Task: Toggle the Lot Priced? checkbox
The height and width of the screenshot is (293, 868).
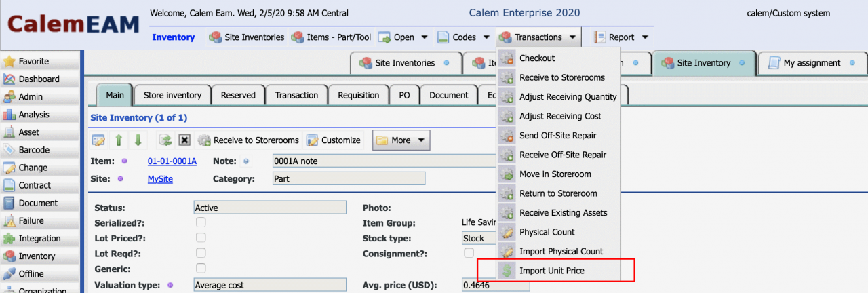Action: coord(201,237)
